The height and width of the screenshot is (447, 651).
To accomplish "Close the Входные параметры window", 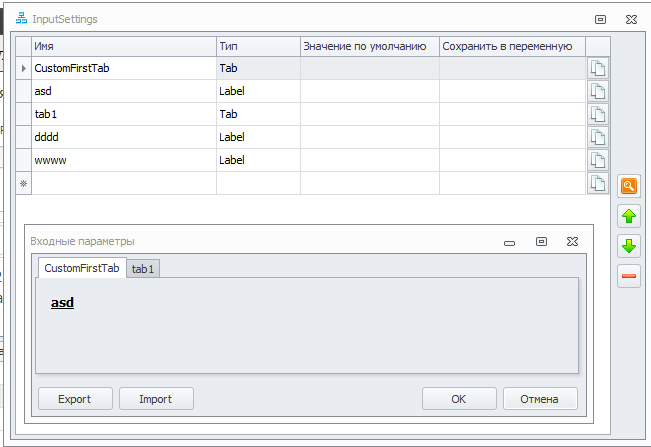I will [573, 242].
